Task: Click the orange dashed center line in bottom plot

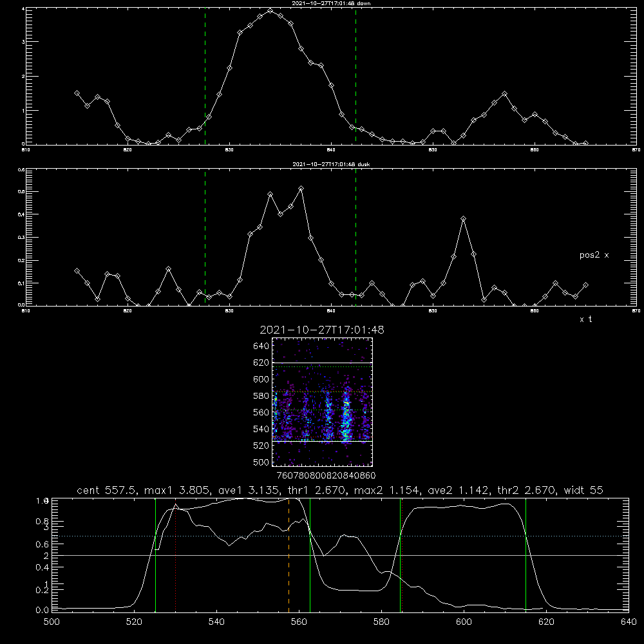Action: (x=289, y=554)
